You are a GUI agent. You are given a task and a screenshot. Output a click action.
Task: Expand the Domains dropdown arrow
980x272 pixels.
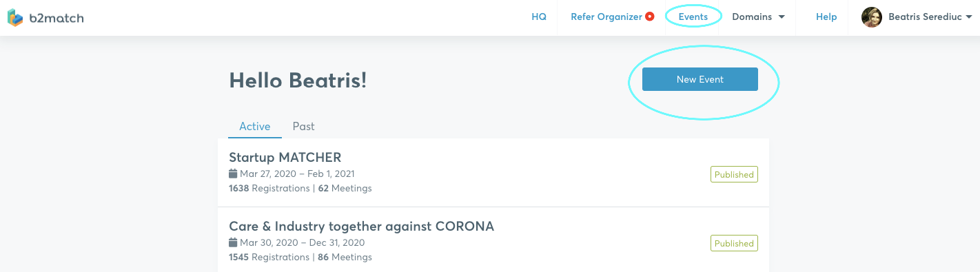pyautogui.click(x=782, y=17)
